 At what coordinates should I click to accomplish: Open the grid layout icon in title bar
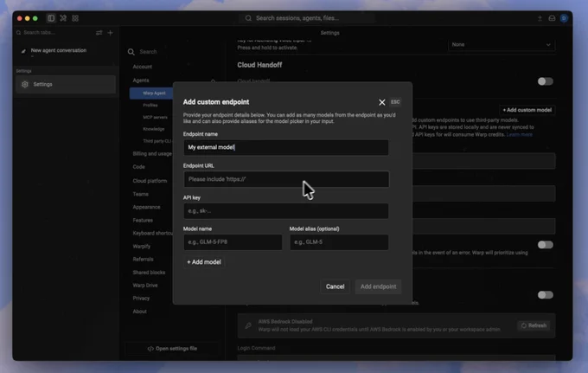[75, 18]
